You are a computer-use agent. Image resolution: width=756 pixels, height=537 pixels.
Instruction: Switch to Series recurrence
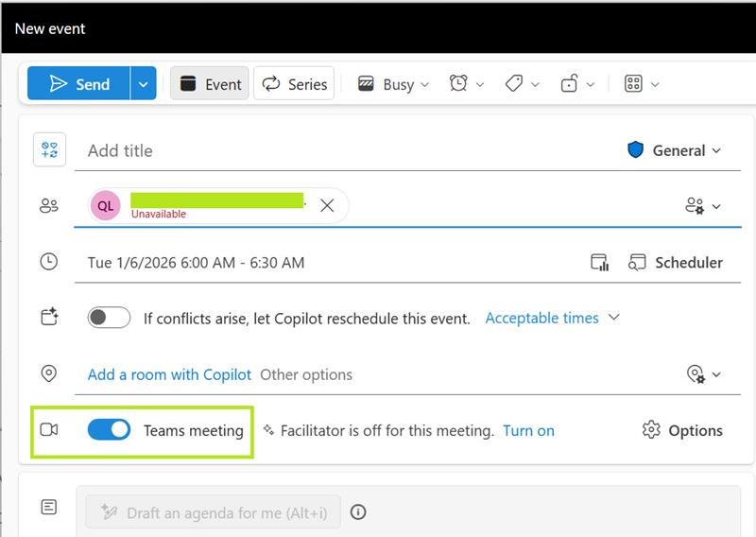pos(294,84)
